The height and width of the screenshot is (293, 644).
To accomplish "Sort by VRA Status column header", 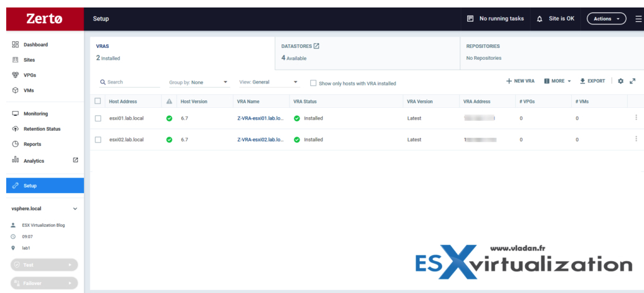I will [305, 102].
